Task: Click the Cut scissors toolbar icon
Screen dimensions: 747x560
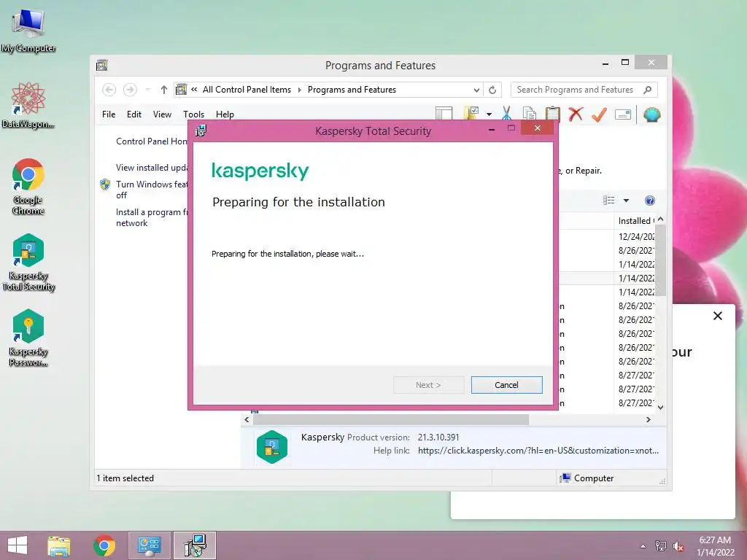Action: pyautogui.click(x=506, y=114)
